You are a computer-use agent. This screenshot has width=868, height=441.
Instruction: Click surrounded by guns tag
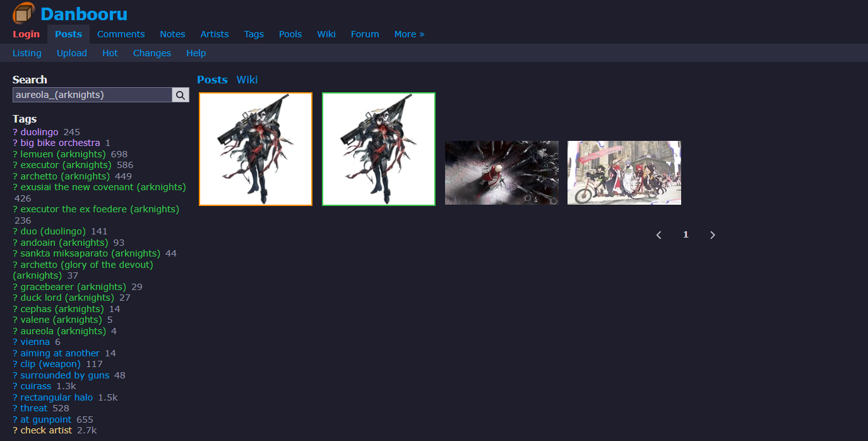click(x=64, y=375)
